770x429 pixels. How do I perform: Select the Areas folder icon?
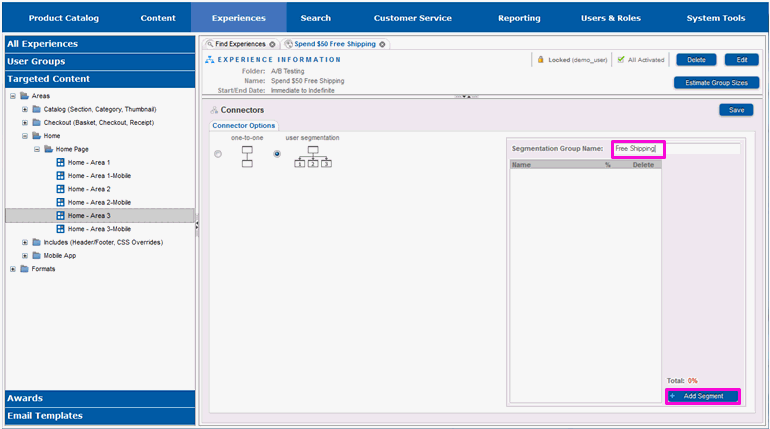coord(24,96)
